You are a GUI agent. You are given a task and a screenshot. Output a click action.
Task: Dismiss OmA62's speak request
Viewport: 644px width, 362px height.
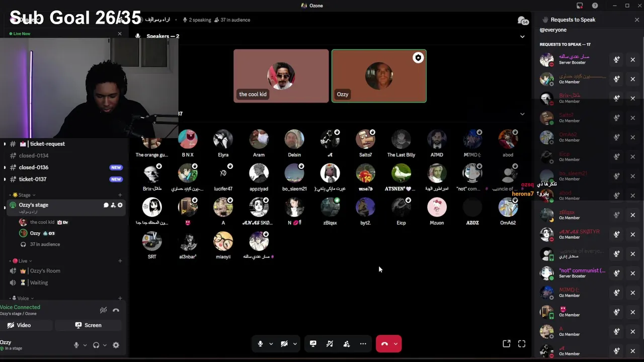[633, 137]
